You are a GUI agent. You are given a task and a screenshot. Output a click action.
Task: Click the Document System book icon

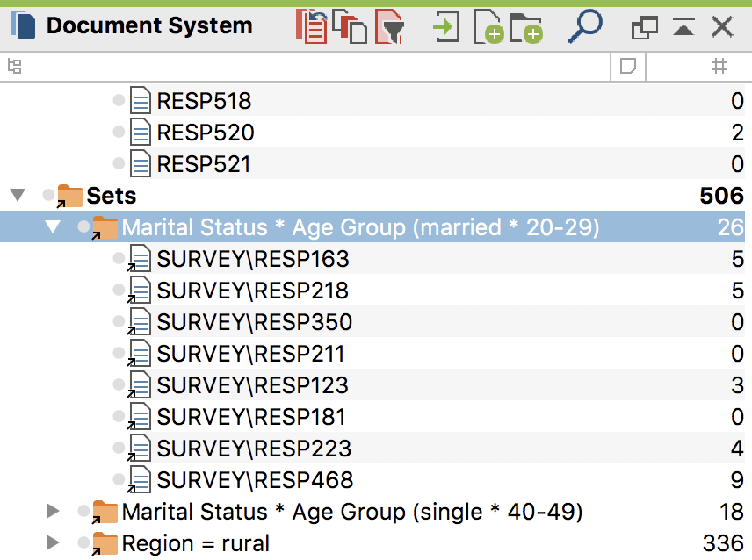pyautogui.click(x=23, y=25)
